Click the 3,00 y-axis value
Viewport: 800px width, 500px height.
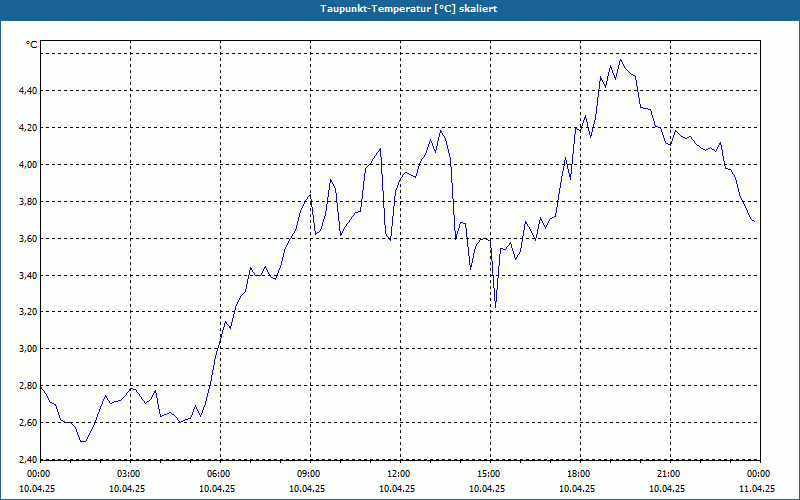(x=28, y=348)
